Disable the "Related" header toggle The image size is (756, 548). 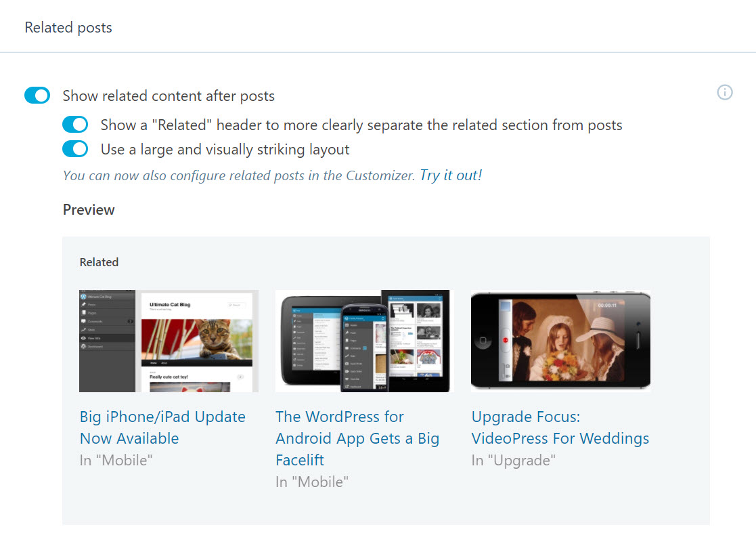click(75, 125)
